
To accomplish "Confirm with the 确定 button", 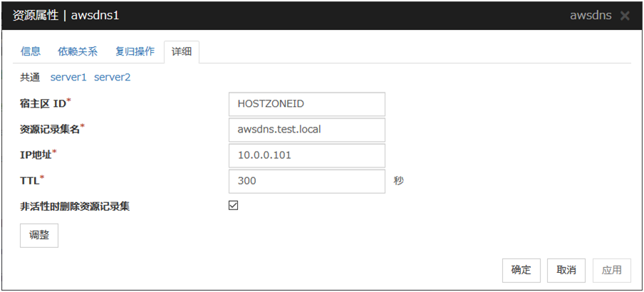I will pyautogui.click(x=521, y=270).
